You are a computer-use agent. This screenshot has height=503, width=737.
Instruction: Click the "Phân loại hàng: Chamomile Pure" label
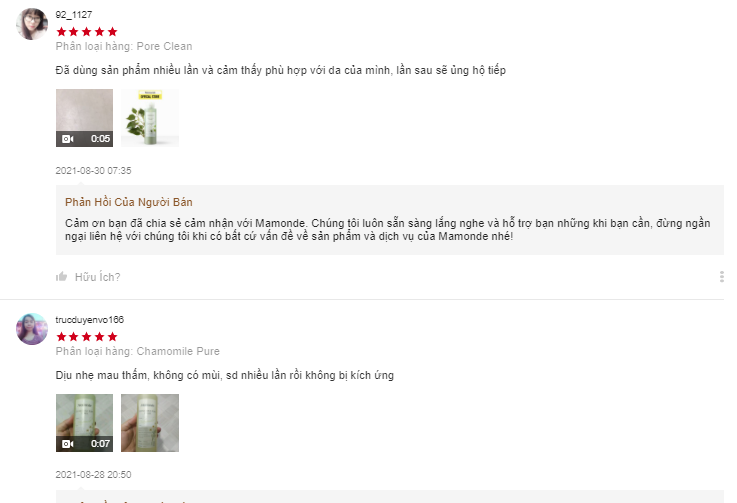click(x=137, y=351)
